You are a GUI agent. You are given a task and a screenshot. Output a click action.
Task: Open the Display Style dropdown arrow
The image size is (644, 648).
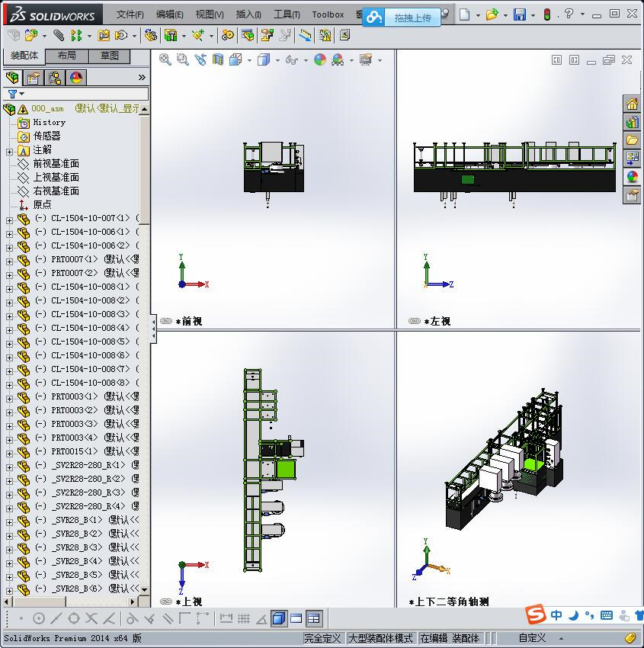tap(277, 60)
